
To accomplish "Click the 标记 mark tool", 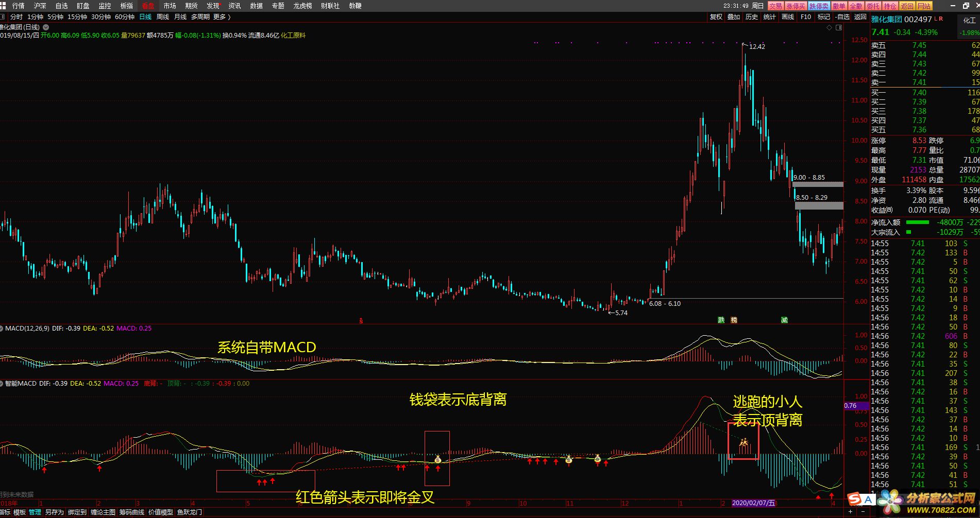I will pyautogui.click(x=823, y=17).
